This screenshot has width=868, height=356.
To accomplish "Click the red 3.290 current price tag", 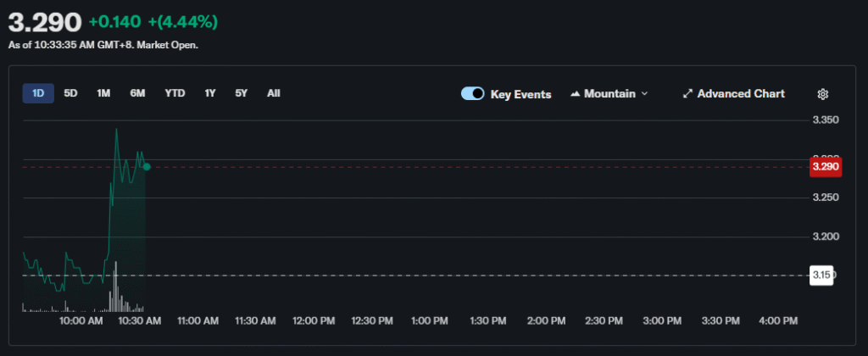I will point(825,167).
